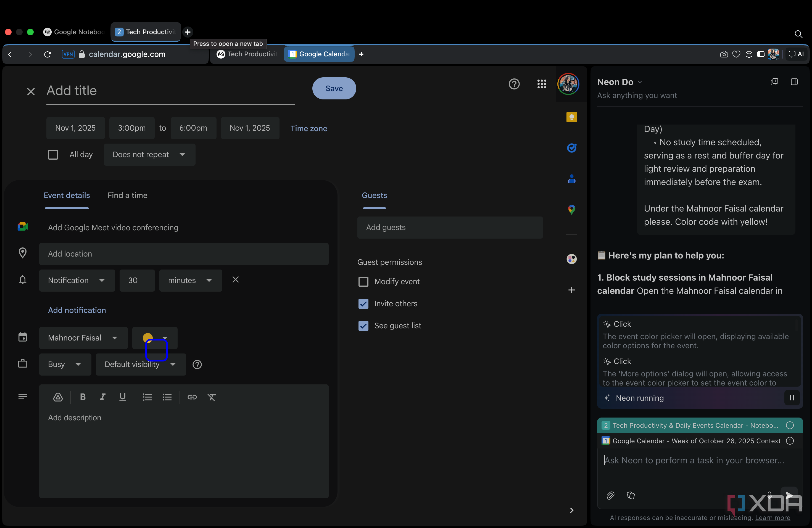Select the Guests tab
812x528 pixels.
coord(374,196)
